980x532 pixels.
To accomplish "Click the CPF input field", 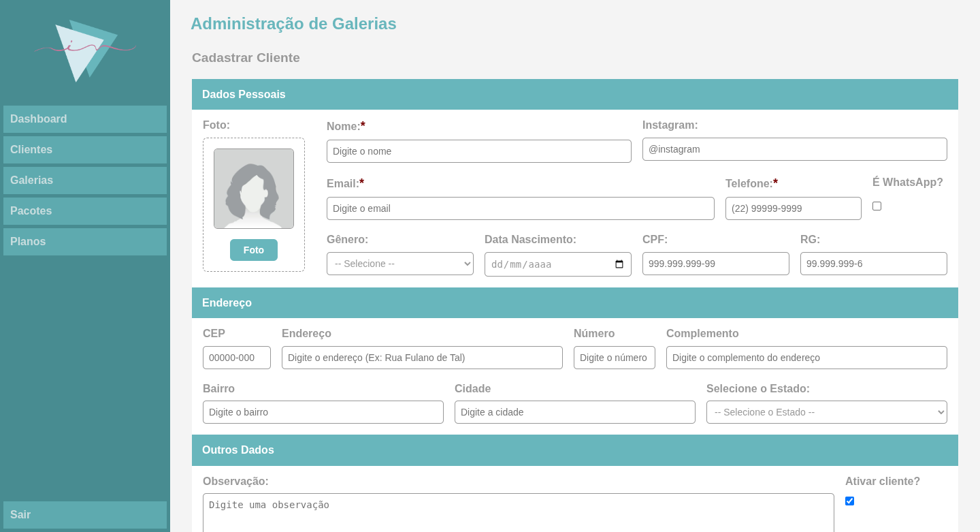I will 716,264.
